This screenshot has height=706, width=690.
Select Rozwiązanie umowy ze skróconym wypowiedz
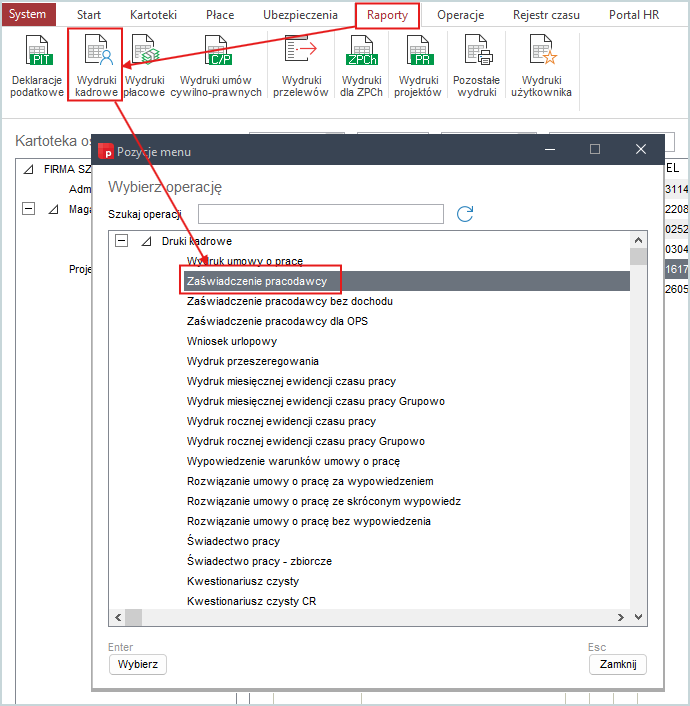[x=324, y=502]
